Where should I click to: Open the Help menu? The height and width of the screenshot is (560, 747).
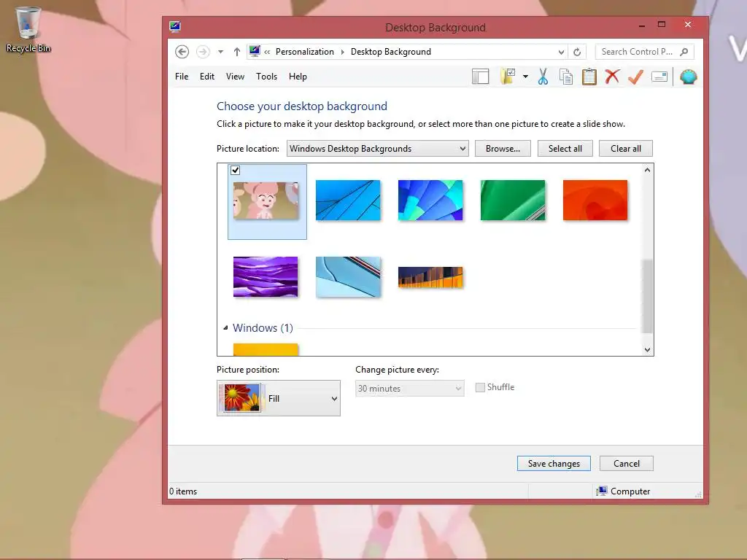tap(298, 76)
